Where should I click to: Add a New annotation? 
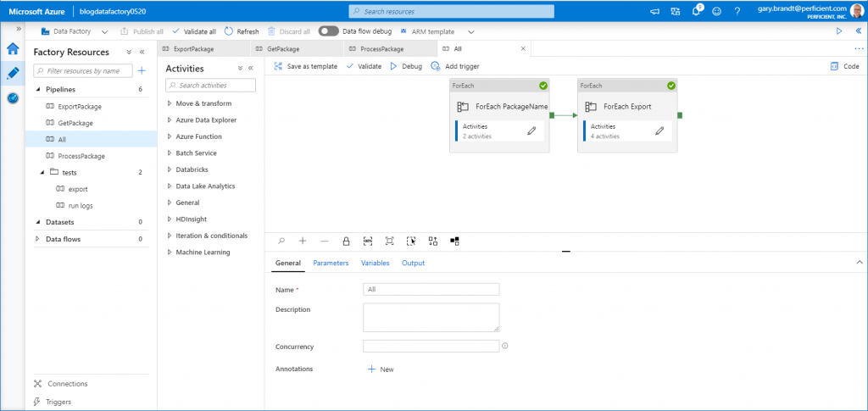[x=381, y=369]
